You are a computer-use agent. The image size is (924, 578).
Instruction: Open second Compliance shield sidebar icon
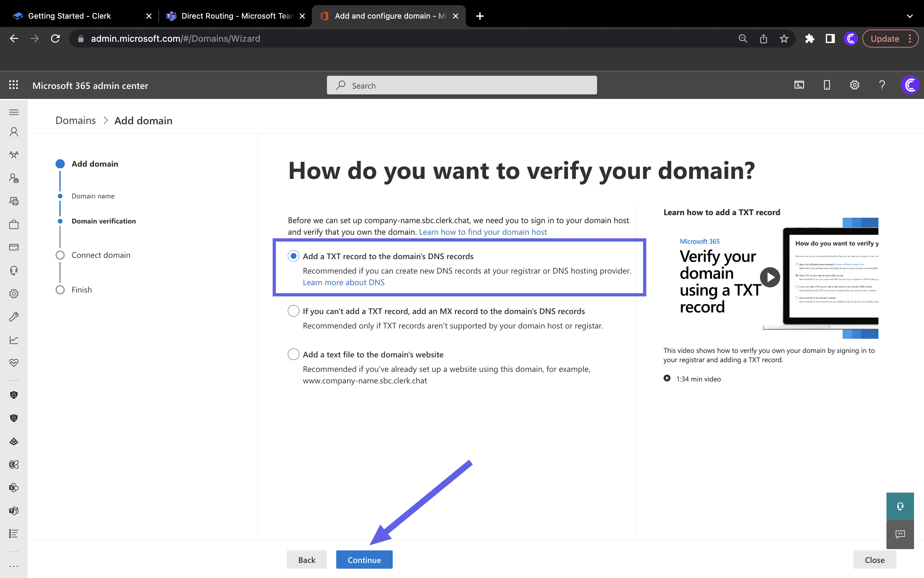pyautogui.click(x=14, y=418)
